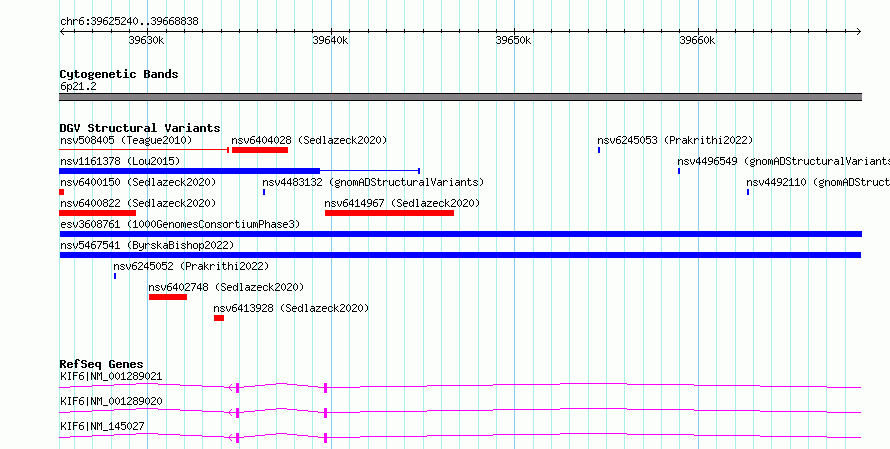Viewport: 890px width, 449px height.
Task: Select the nsv6404028 red variant bar
Action: [x=260, y=150]
